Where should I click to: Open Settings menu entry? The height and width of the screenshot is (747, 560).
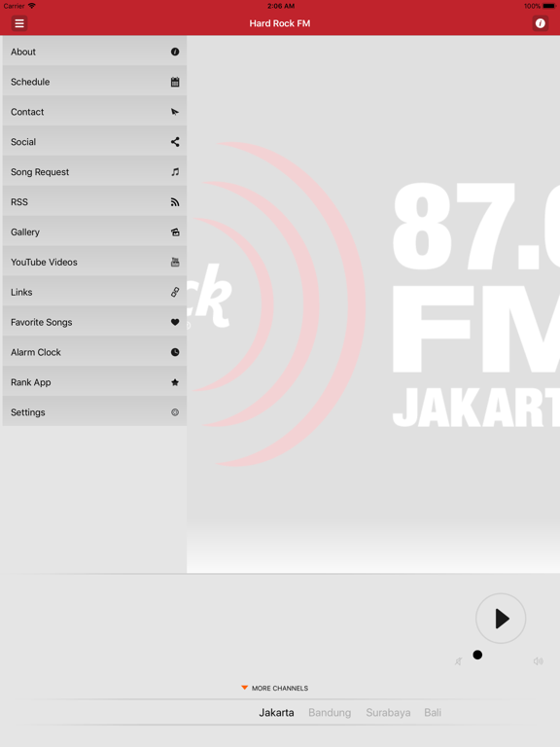[x=94, y=411]
